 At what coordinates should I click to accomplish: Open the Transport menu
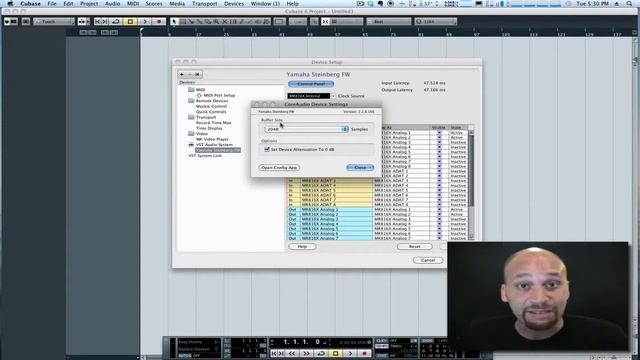[x=204, y=4]
